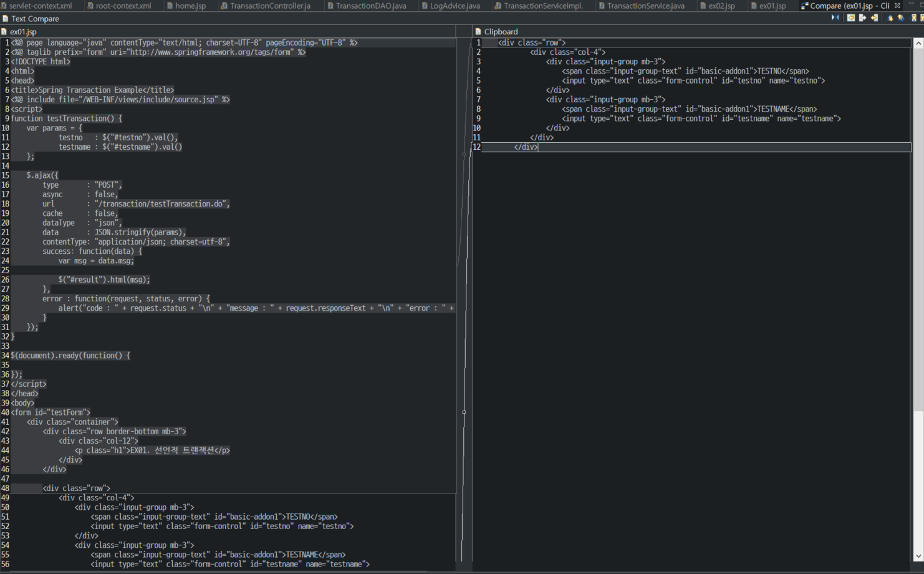Click the 'success: function(data) {' line
Viewport: 924px width, 574px height.
92,251
